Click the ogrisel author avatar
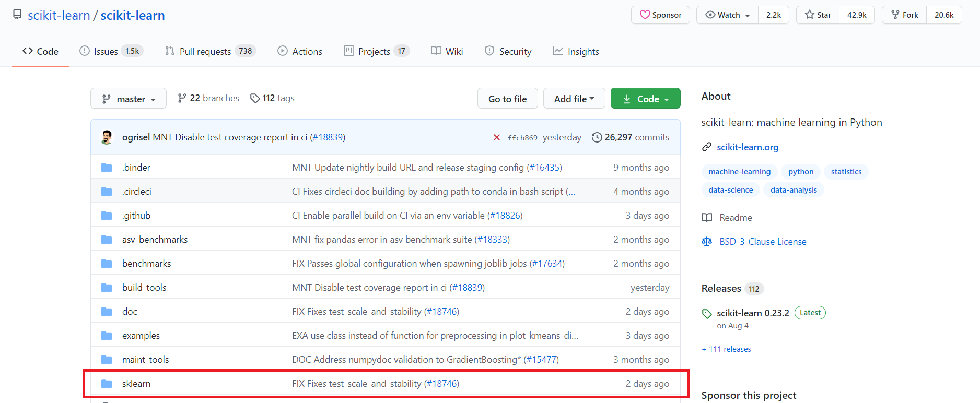Viewport: 980px width, 403px height. point(107,137)
